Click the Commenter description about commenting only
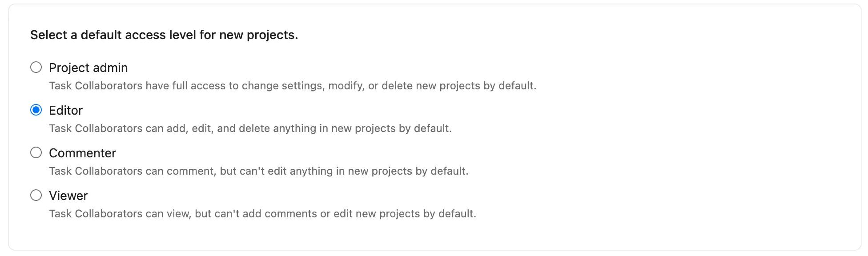 [258, 171]
